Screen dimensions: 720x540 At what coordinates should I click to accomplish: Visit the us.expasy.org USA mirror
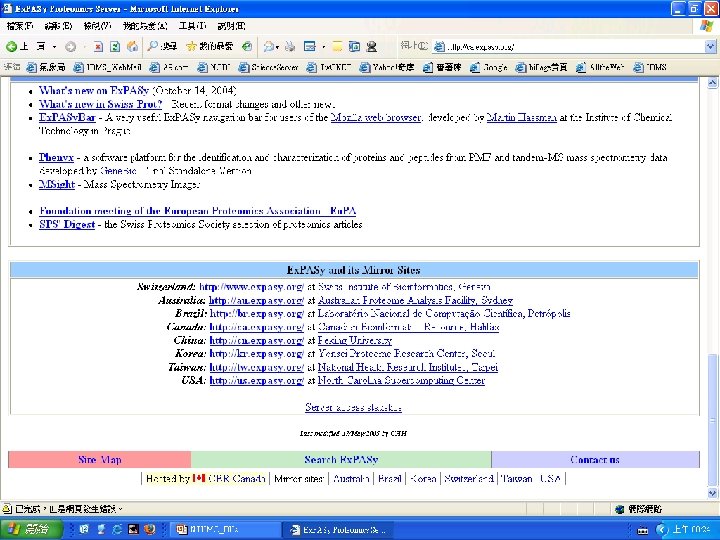(256, 381)
